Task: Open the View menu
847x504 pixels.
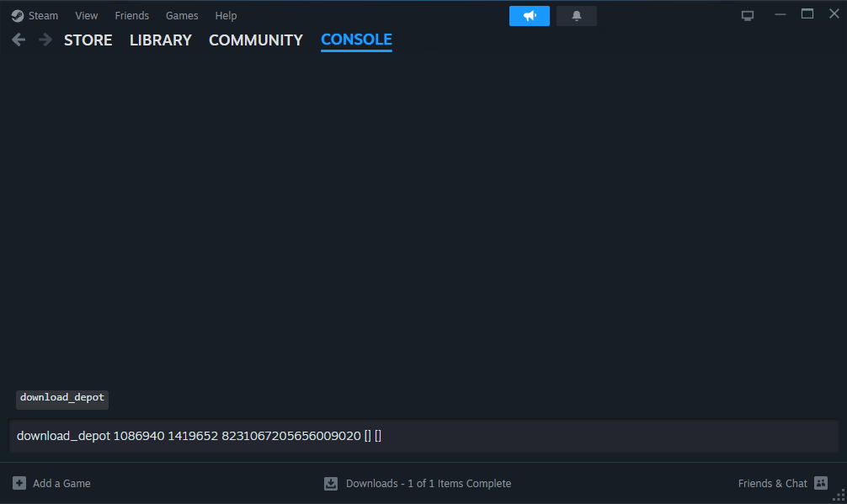Action: [x=86, y=15]
